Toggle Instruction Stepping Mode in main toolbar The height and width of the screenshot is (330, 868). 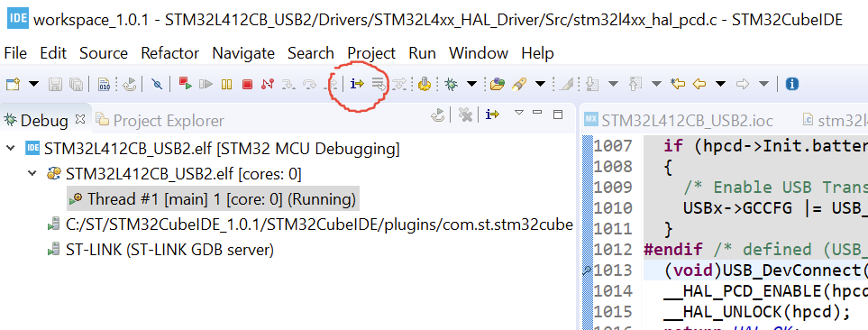[x=357, y=84]
